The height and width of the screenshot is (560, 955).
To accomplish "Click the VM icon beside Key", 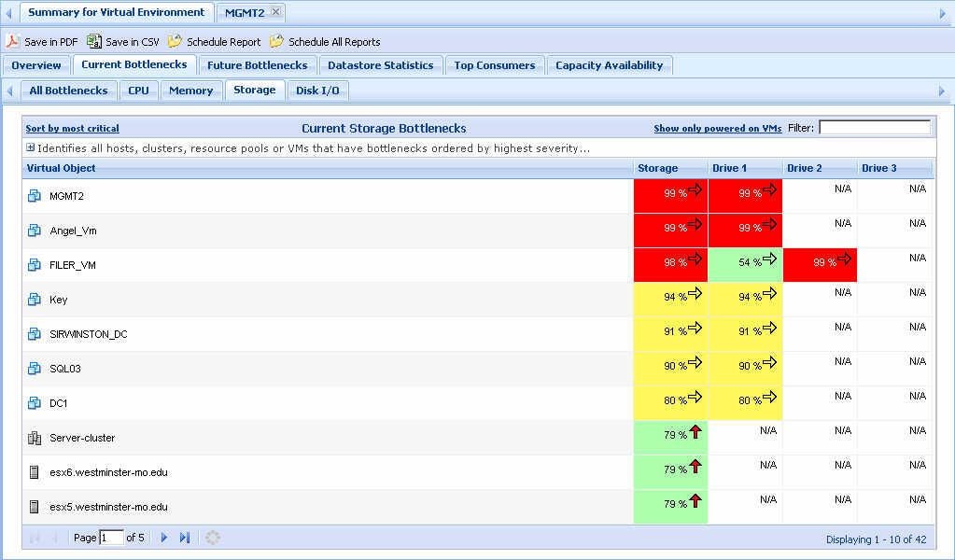I will pos(35,300).
